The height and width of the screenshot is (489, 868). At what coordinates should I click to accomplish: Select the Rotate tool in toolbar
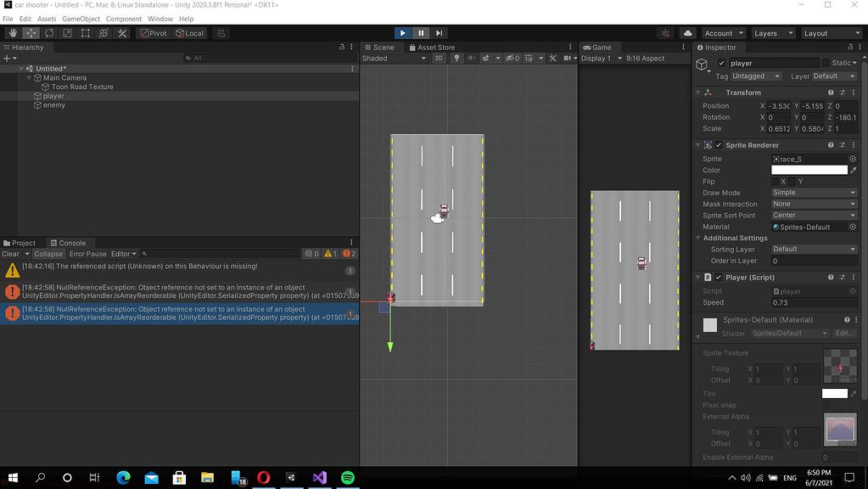(49, 33)
